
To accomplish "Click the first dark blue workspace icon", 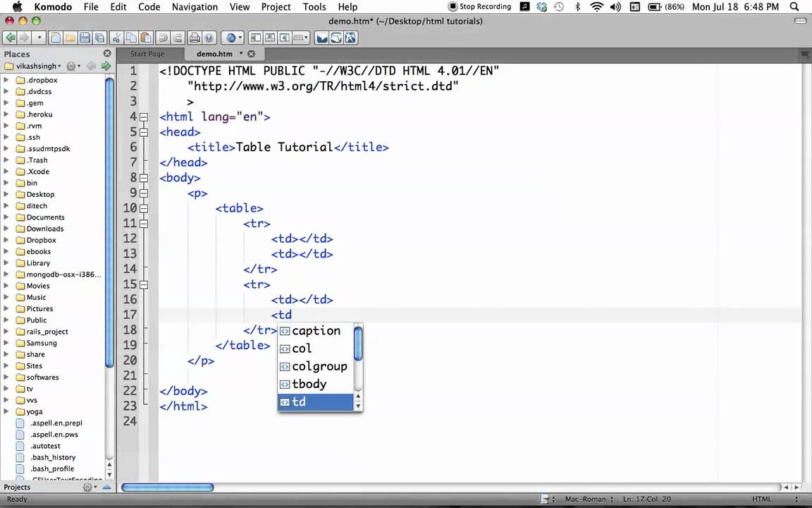I will (x=322, y=38).
